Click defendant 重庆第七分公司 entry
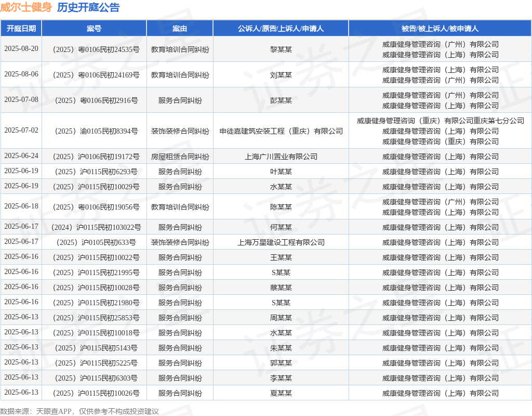Image resolution: width=532 pixels, height=416 pixels. point(441,121)
